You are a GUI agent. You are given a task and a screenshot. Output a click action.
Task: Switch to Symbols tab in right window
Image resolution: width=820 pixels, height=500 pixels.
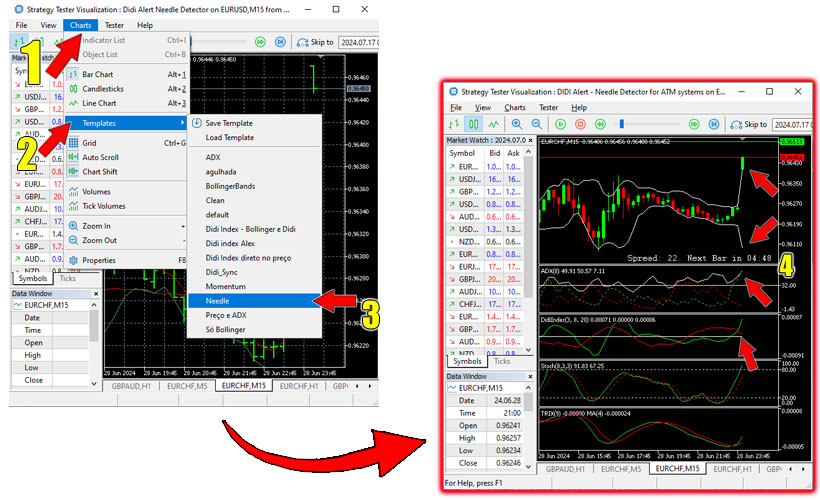(x=467, y=361)
